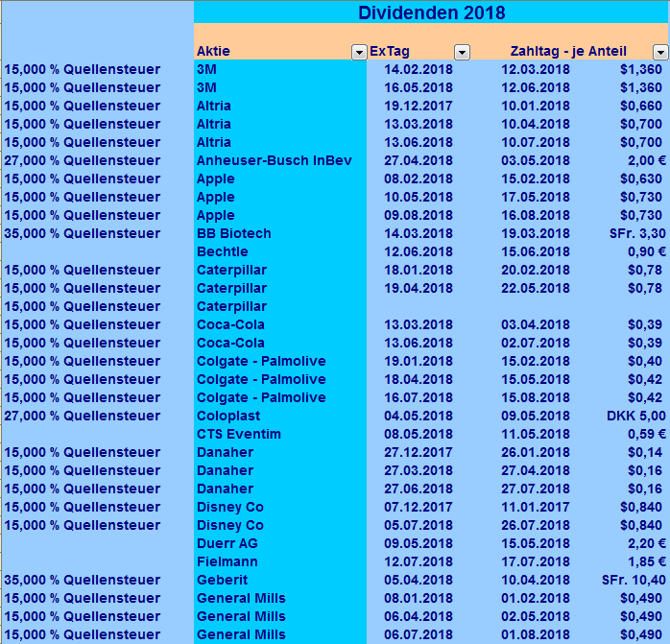Select the BB Biotech cell
Viewport: 670px width, 644px height.
point(280,233)
